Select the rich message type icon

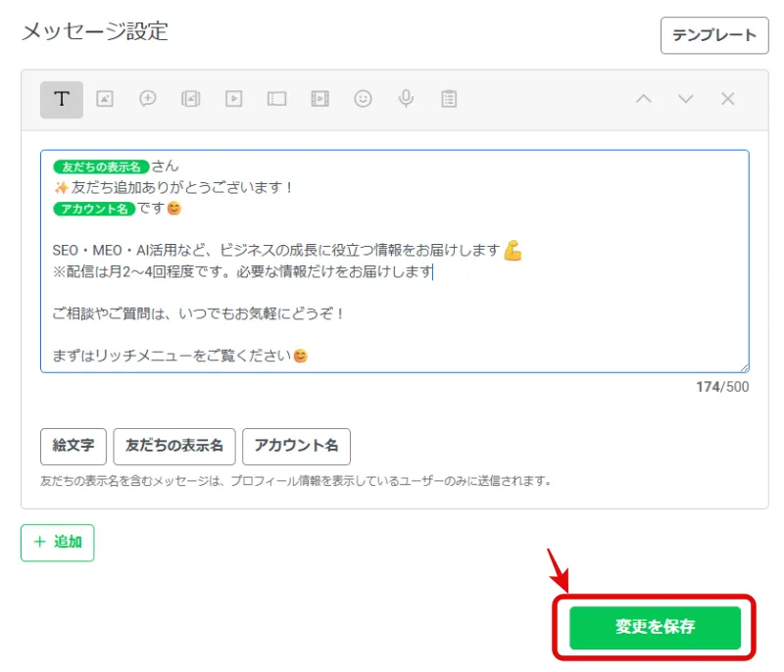pyautogui.click(x=190, y=99)
